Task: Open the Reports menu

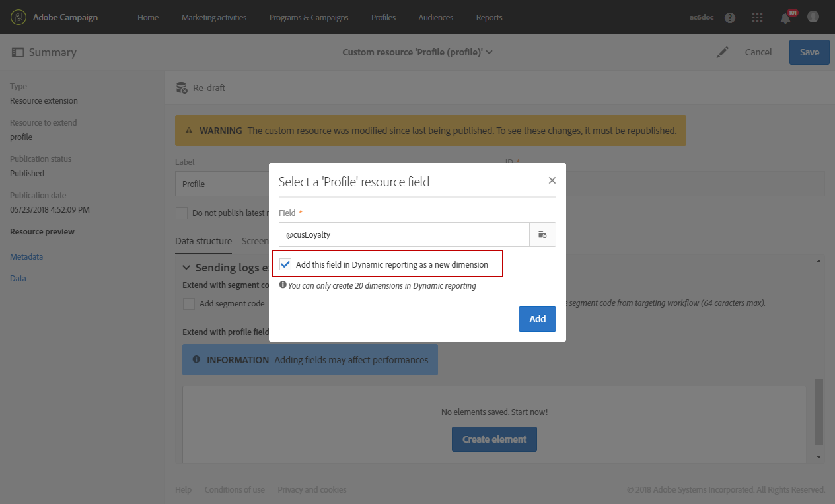Action: point(489,17)
